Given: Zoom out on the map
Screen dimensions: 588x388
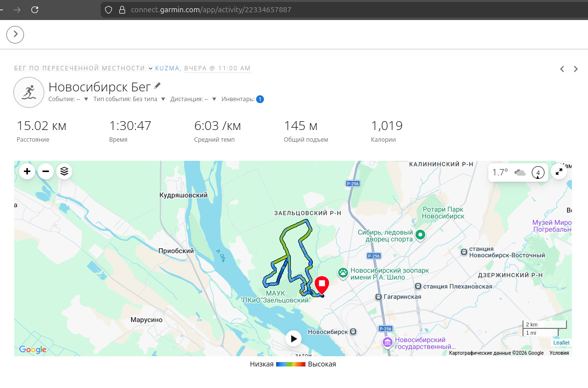Looking at the screenshot, I should [45, 172].
